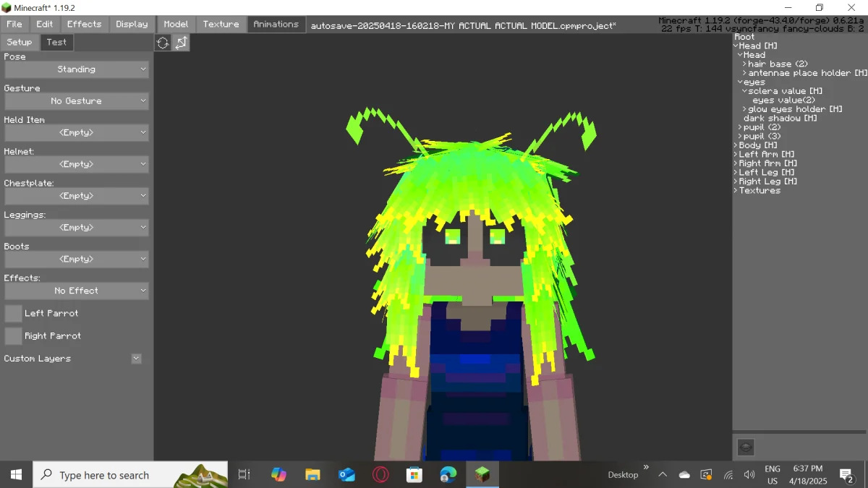This screenshot has height=488, width=868.
Task: Click the speaker volume tray icon
Action: point(749,475)
